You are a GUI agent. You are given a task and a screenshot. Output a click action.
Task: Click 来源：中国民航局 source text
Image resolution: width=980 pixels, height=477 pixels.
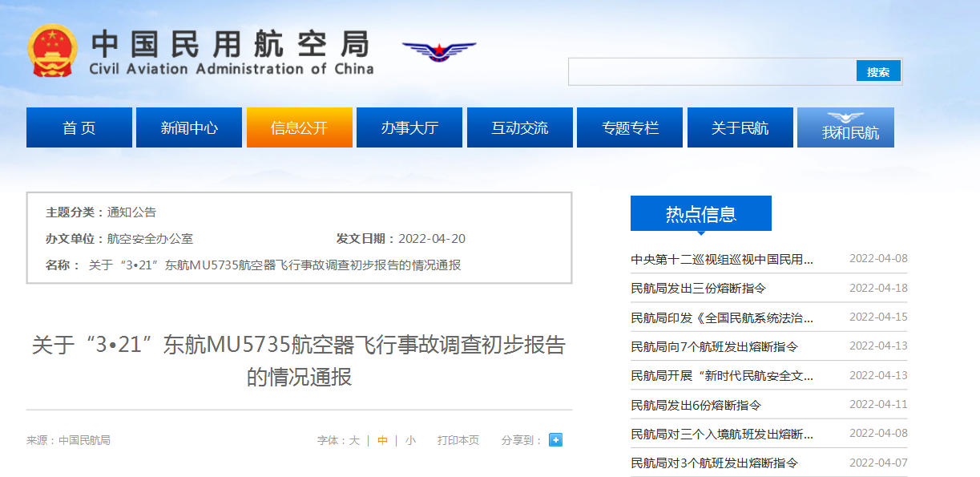click(x=69, y=440)
